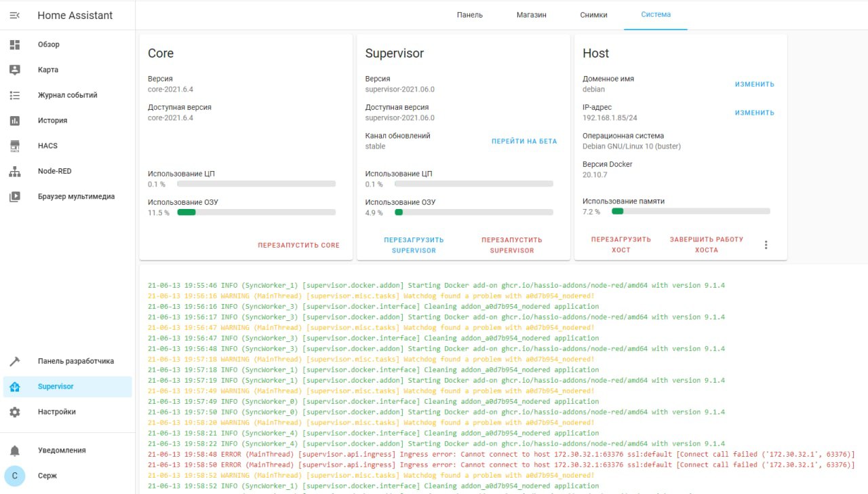The width and height of the screenshot is (868, 494).
Task: Click the 19:58:48 ERROR ingress log line
Action: 502,454
